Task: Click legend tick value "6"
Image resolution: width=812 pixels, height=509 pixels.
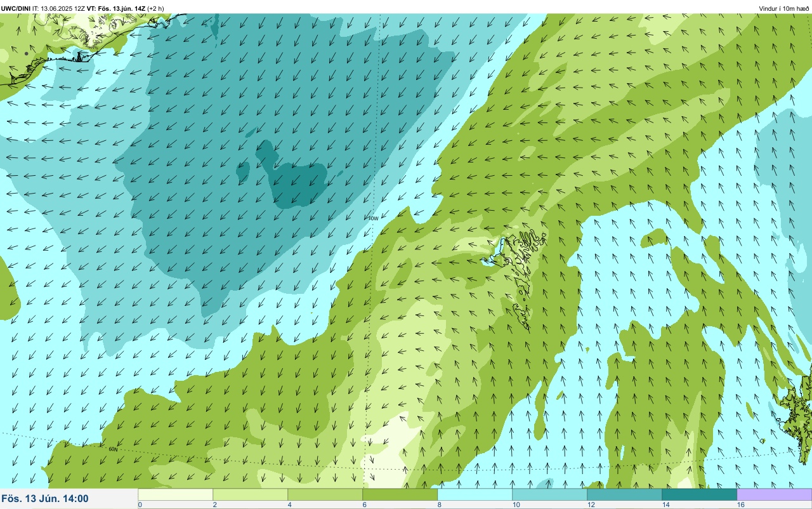Action: [365, 505]
